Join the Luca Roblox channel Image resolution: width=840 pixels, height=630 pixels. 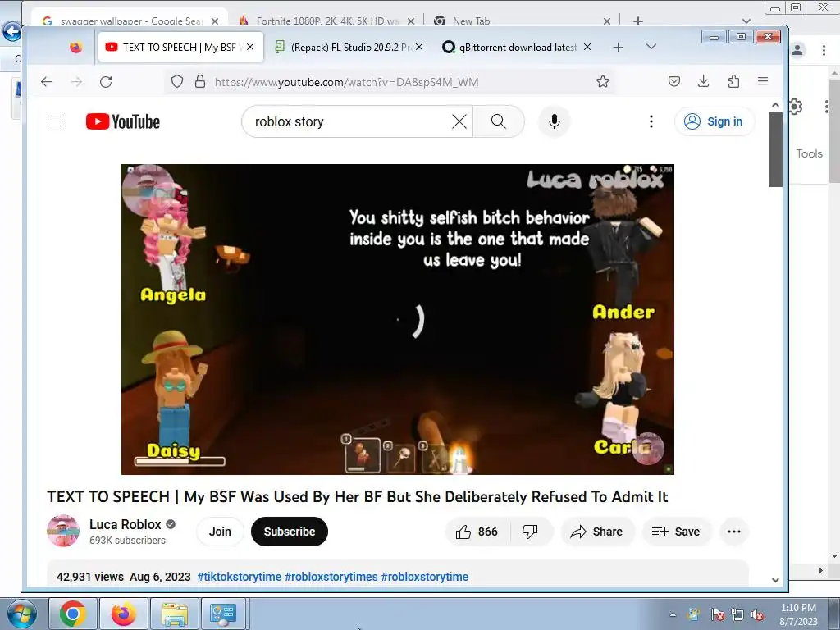pos(220,532)
